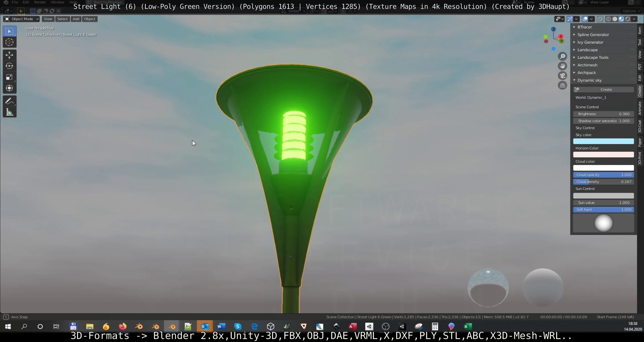Viewport: 644px width, 342px height.
Task: Activate the Annotate pencil tool
Action: 10,101
